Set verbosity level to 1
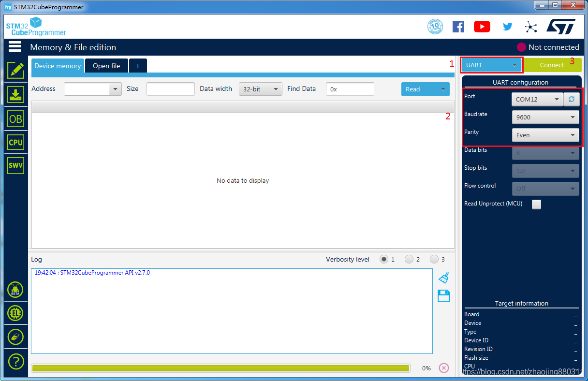The width and height of the screenshot is (588, 381). point(384,259)
